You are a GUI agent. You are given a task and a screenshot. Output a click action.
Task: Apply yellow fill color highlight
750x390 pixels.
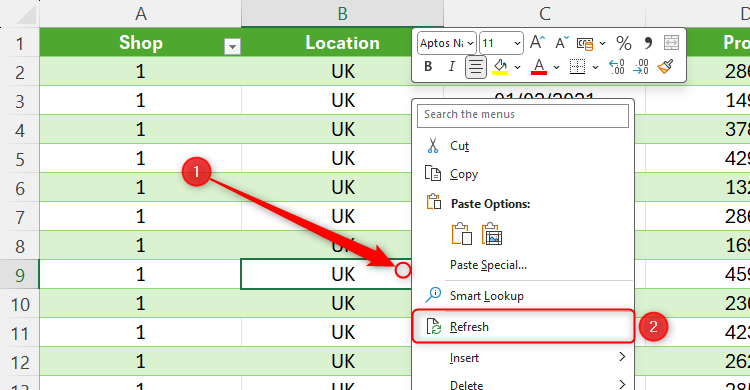coord(500,67)
